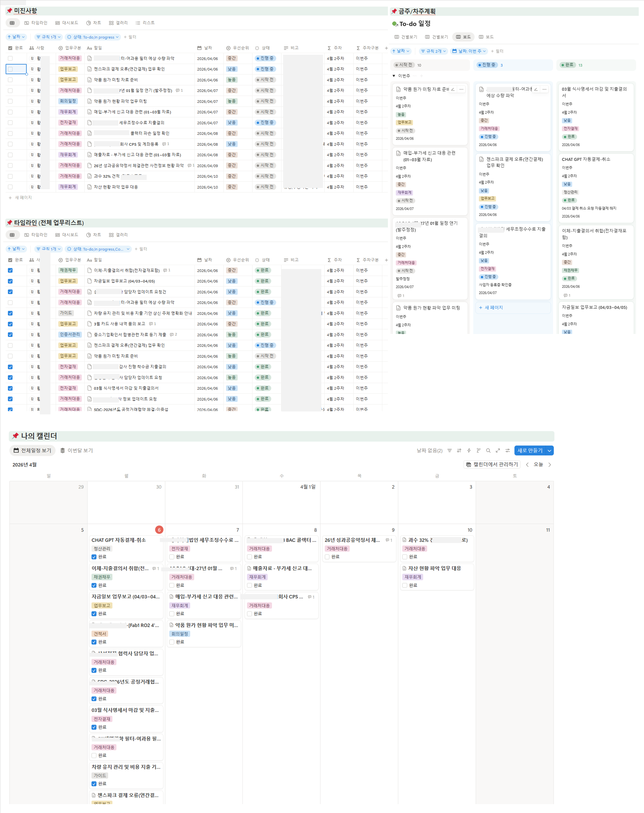This screenshot has width=644, height=813.
Task: Add a column with plus in 미진사항 table
Action: click(386, 48)
